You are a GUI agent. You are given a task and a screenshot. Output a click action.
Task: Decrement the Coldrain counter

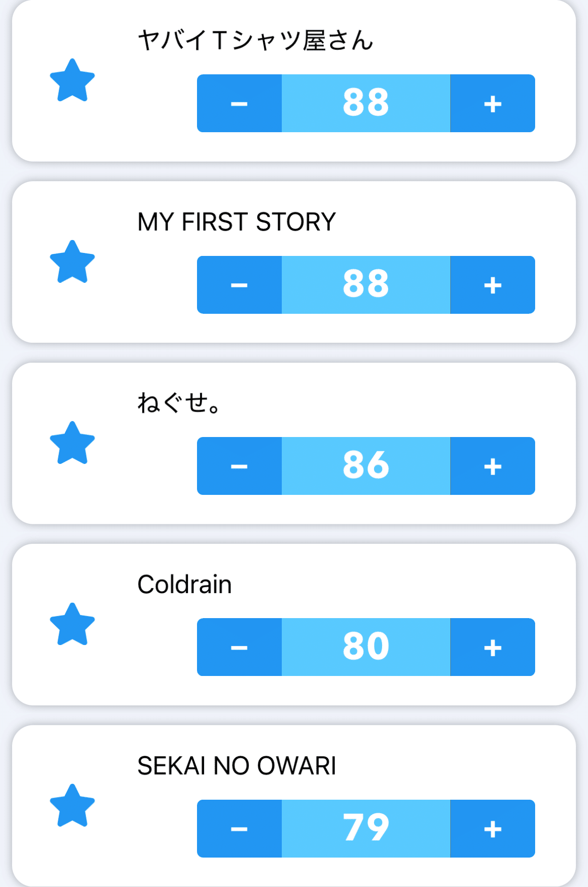tap(239, 647)
